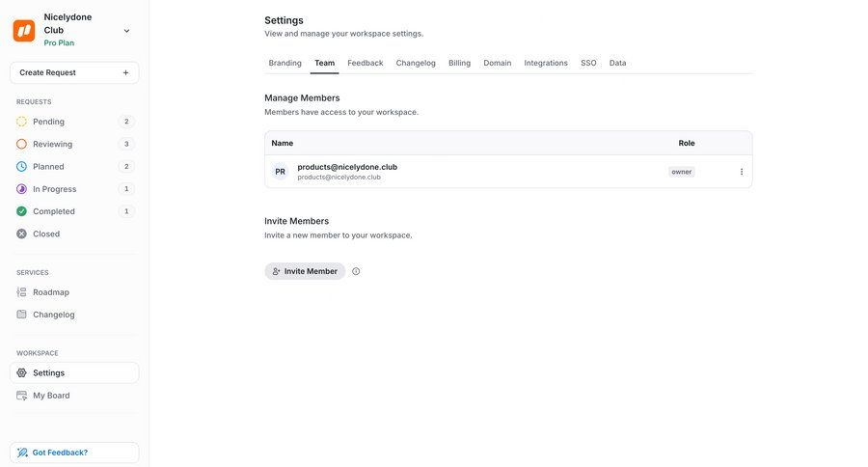This screenshot has height=467, width=868.
Task: Open the Roadmap service
Action: pyautogui.click(x=50, y=292)
